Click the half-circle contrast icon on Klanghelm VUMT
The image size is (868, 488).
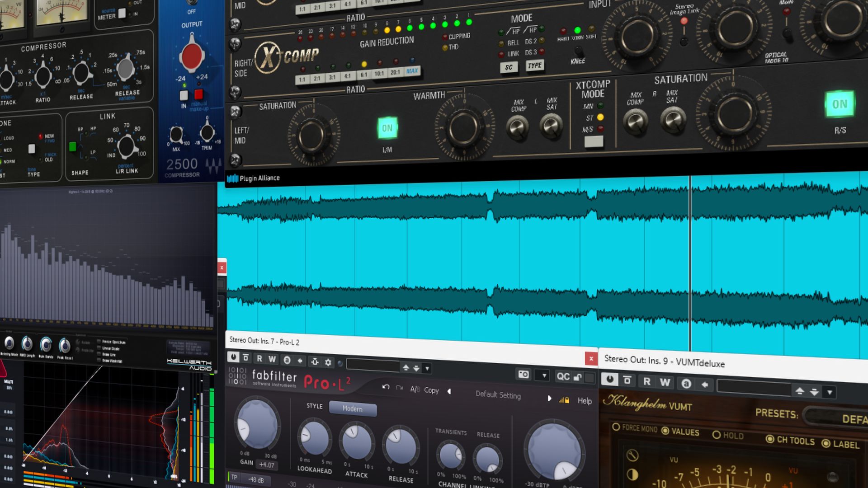tap(632, 474)
